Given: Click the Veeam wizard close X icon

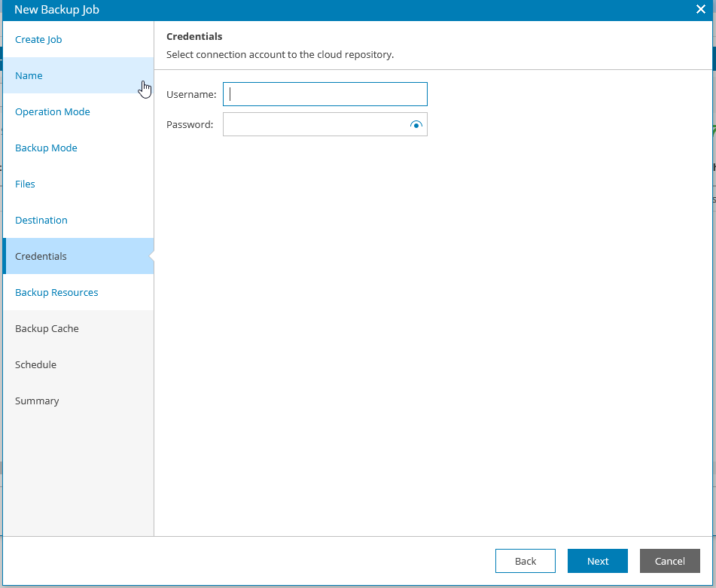Looking at the screenshot, I should 700,10.
